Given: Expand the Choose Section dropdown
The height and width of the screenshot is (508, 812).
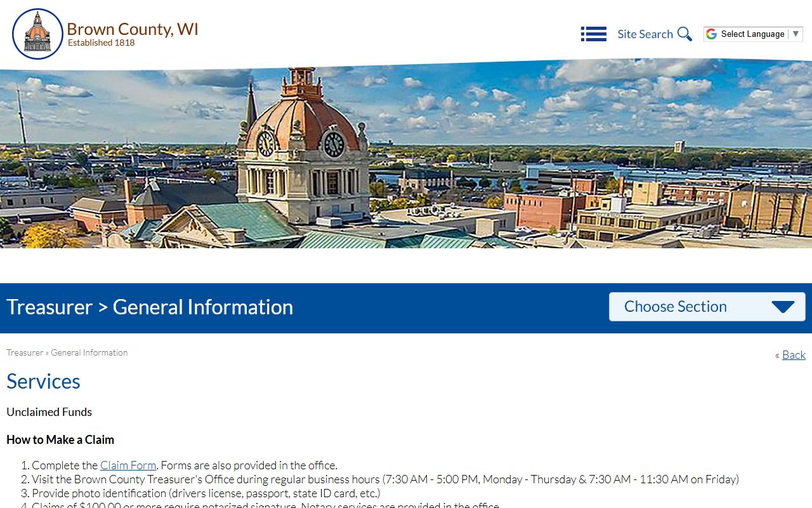Looking at the screenshot, I should point(707,307).
